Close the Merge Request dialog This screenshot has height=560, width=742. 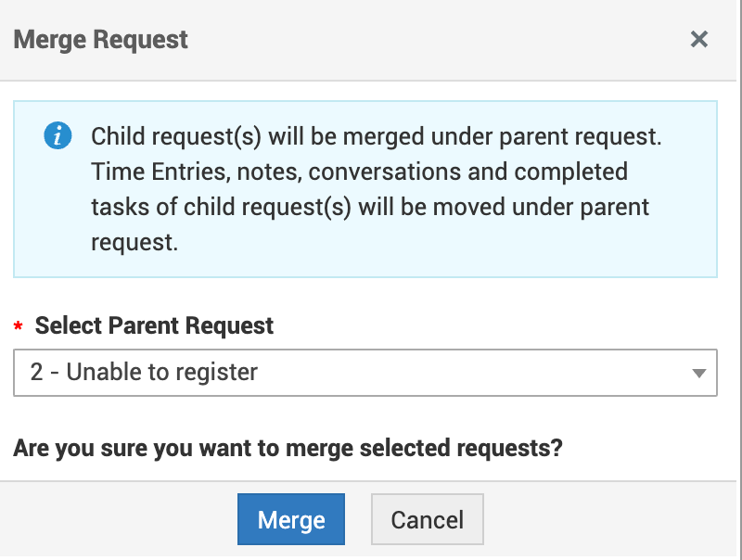(x=699, y=39)
